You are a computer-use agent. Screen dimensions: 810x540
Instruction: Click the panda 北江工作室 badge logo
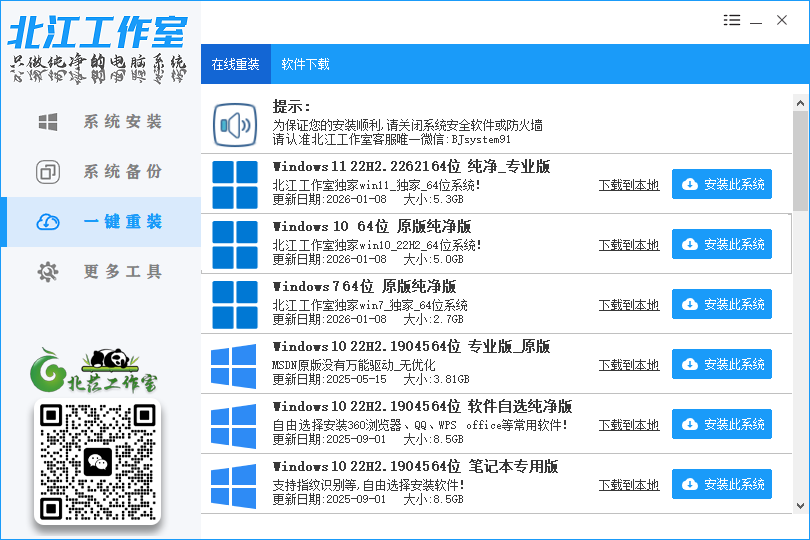[x=94, y=371]
